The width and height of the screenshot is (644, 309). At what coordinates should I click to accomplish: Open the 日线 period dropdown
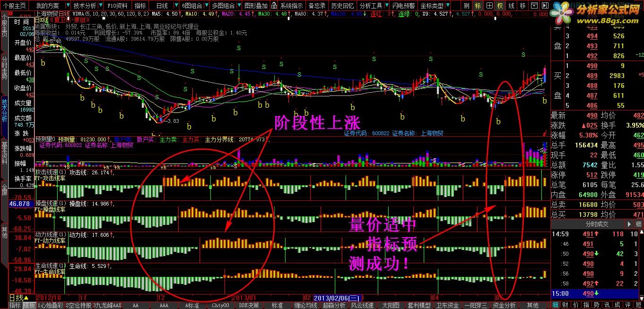(164, 6)
